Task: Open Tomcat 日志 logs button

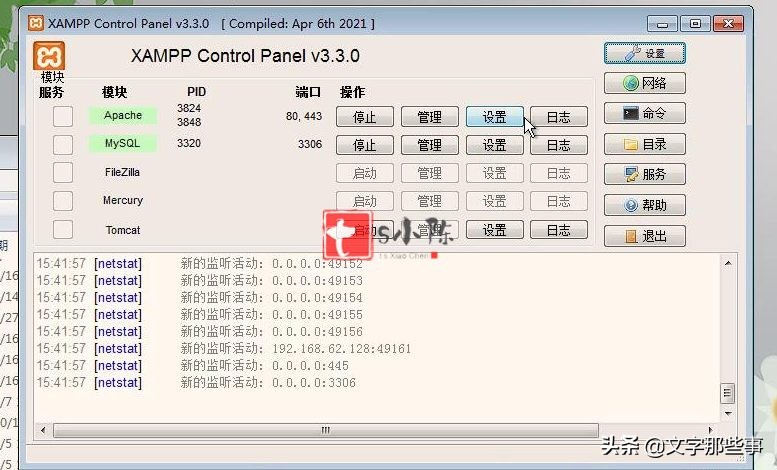Action: coord(559,230)
